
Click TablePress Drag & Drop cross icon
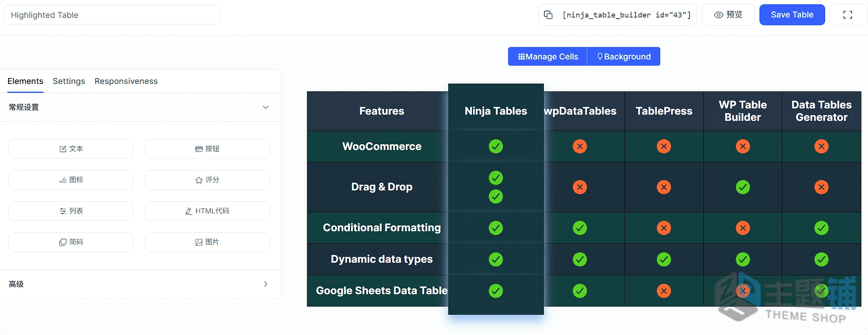click(664, 187)
